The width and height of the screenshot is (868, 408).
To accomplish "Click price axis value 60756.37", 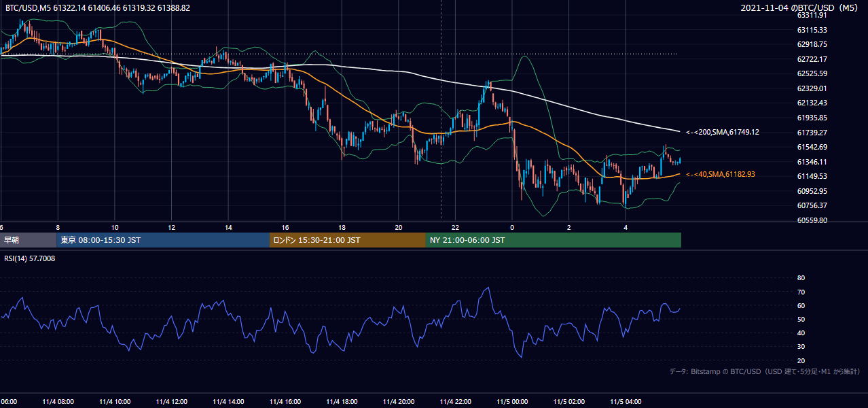I will (x=812, y=205).
